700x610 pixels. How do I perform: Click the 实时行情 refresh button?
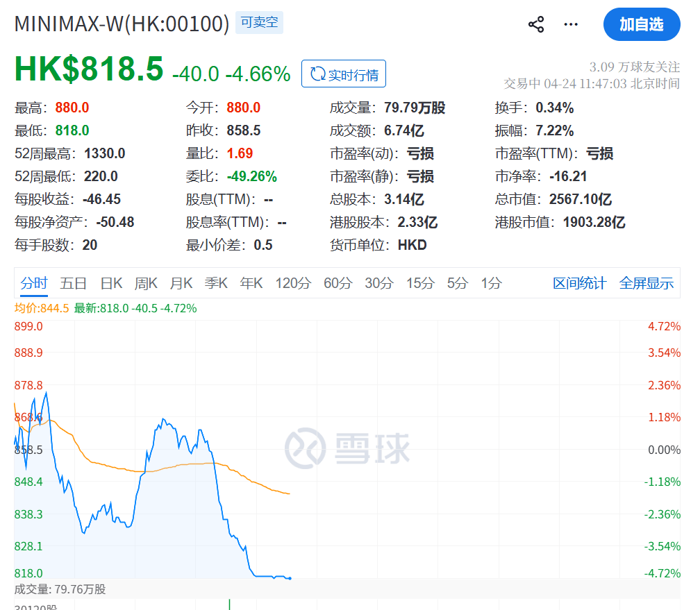344,74
